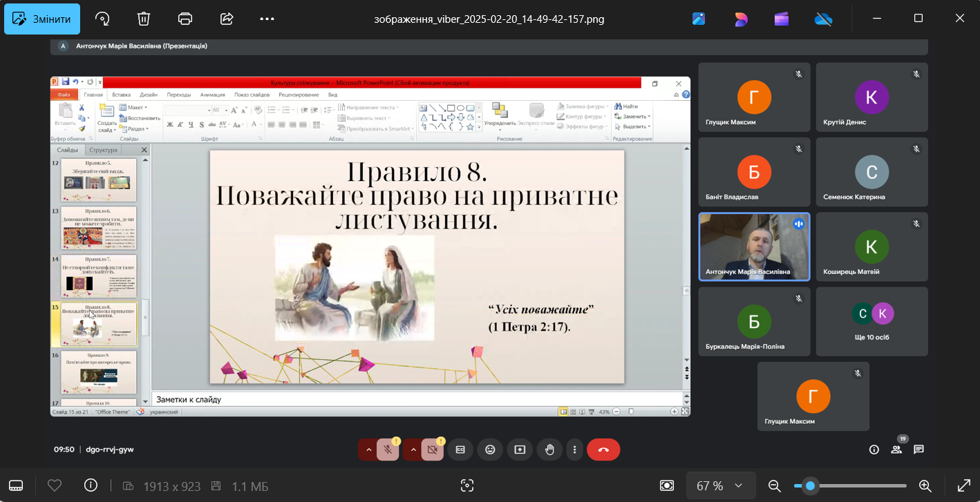
Task: Raise hand using the hand icon
Action: tap(549, 450)
